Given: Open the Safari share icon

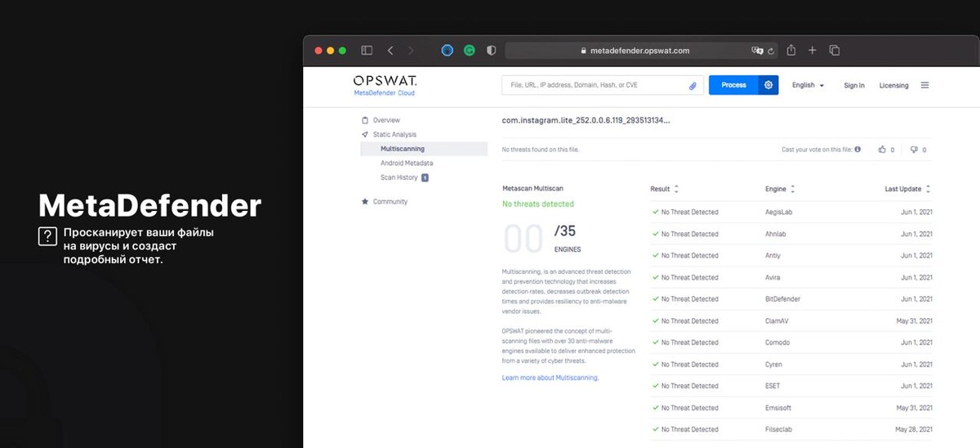Looking at the screenshot, I should pos(791,50).
